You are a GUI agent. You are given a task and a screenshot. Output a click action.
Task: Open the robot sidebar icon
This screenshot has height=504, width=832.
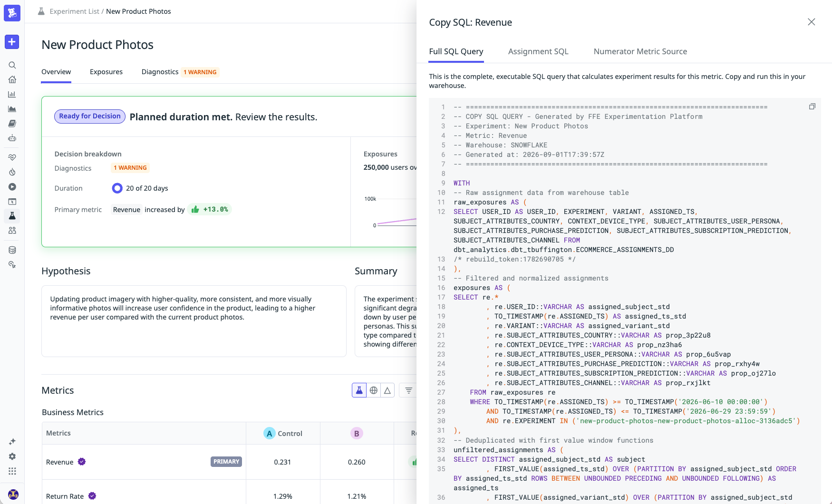(12, 138)
